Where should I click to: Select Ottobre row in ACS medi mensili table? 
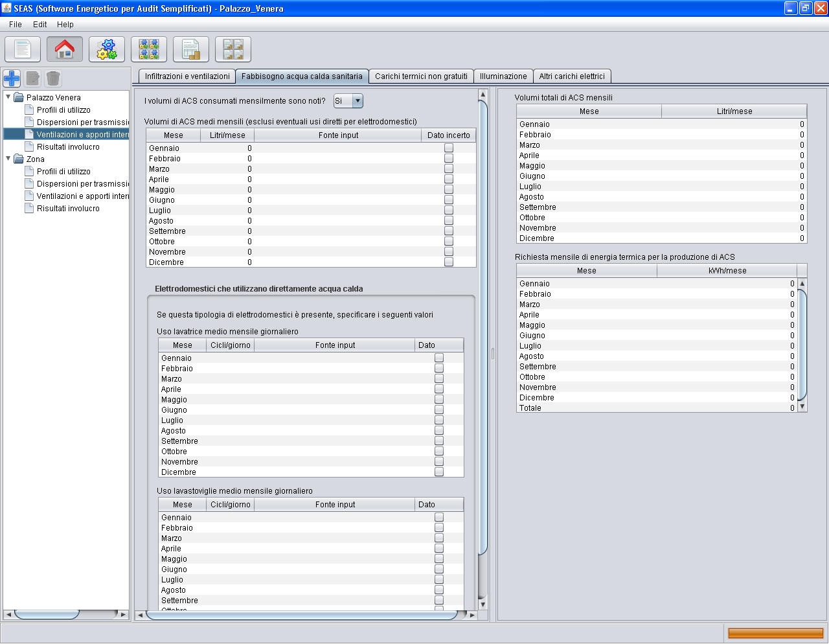[x=311, y=242]
